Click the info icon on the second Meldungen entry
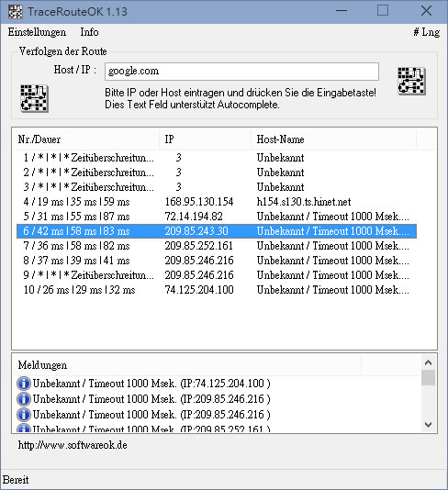The image size is (448, 490). (x=24, y=399)
